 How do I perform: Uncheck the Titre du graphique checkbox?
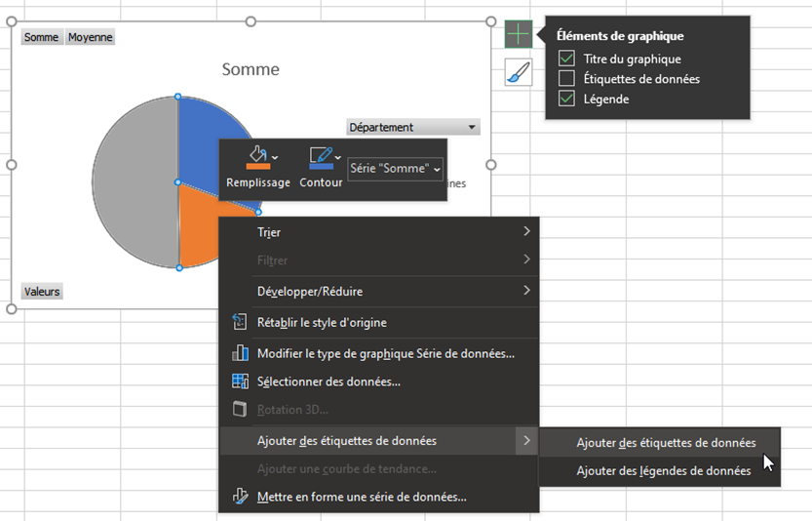(x=566, y=59)
